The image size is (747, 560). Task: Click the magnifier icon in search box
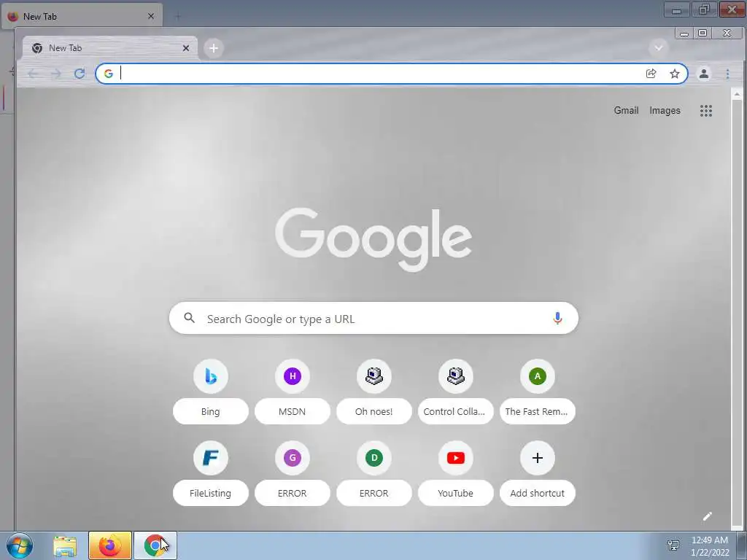[189, 318]
